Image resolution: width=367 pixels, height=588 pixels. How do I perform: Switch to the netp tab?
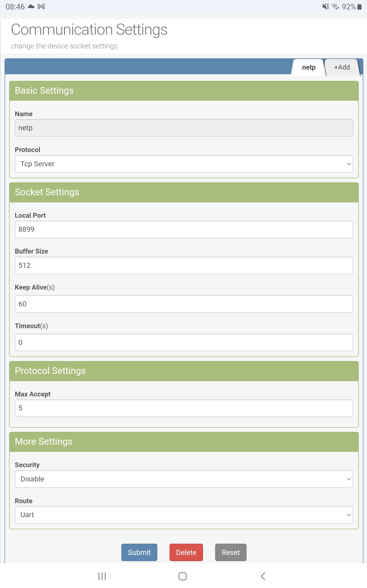click(x=309, y=67)
